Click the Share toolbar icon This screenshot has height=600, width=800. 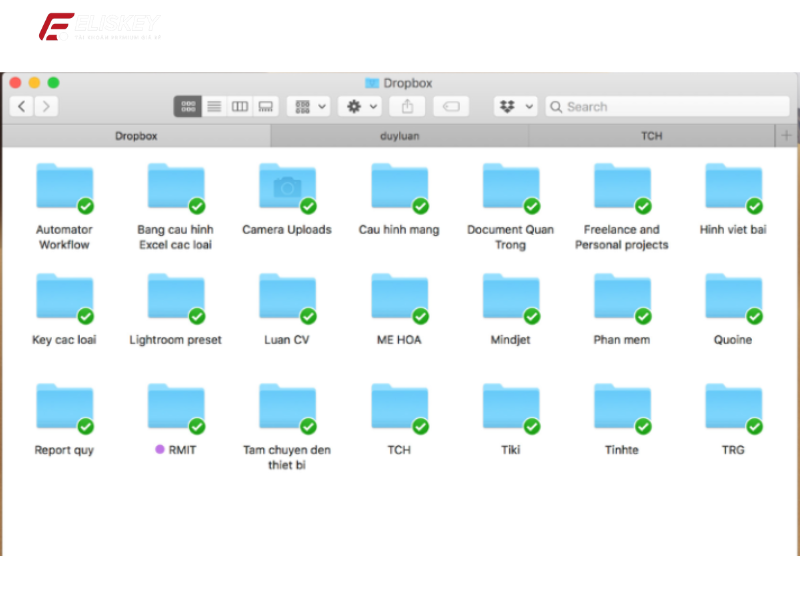tap(407, 106)
